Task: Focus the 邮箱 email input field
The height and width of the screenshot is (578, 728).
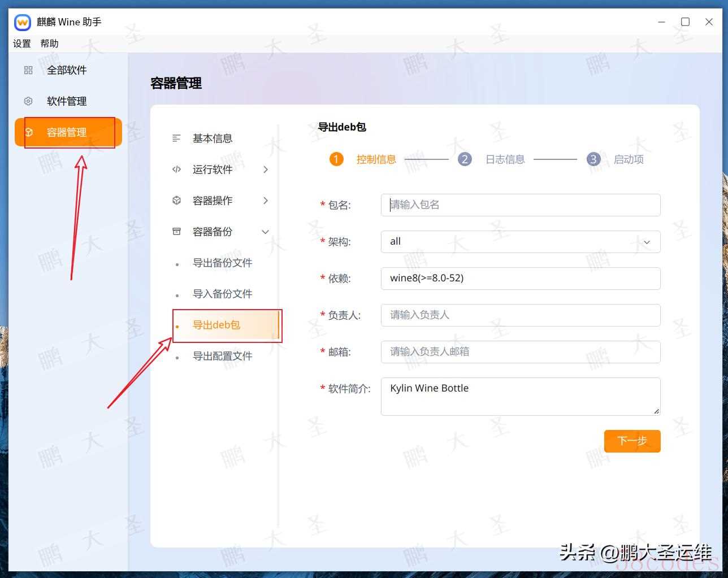Action: tap(520, 352)
